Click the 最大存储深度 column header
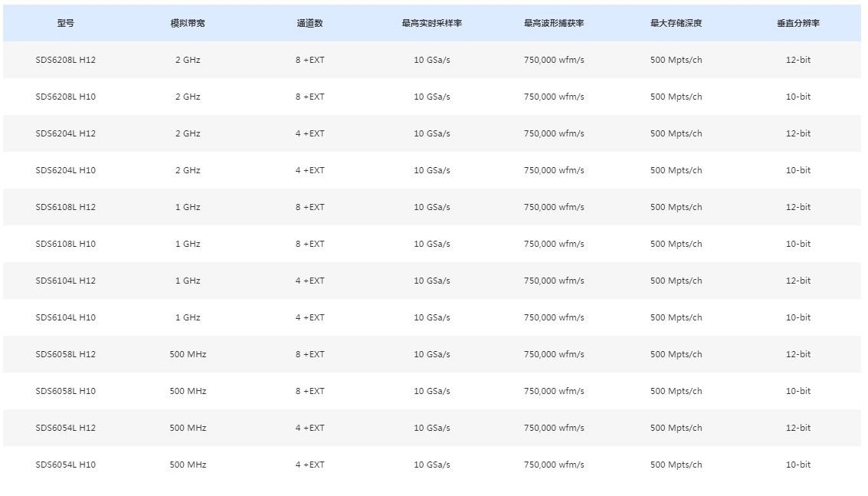Image resolution: width=868 pixels, height=496 pixels. [676, 23]
